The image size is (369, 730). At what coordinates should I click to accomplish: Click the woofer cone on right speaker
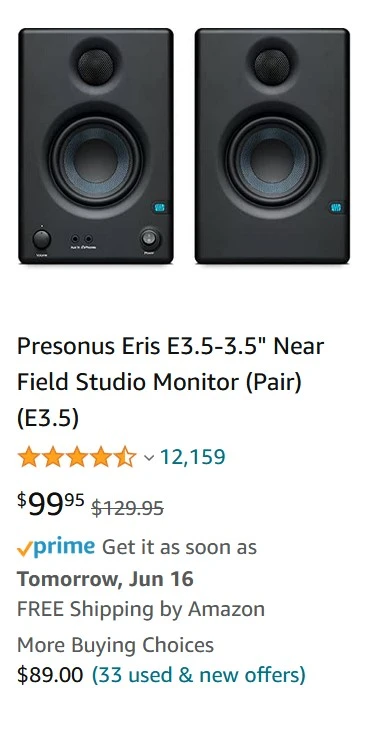click(x=272, y=161)
